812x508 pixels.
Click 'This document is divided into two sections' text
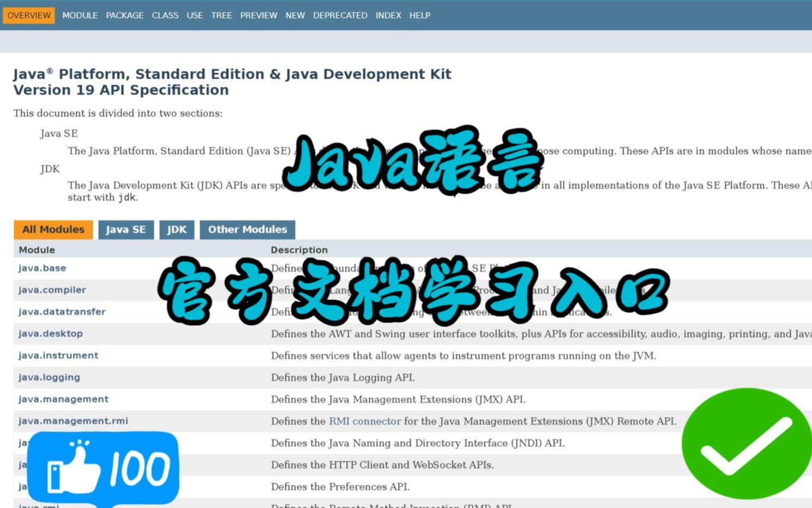click(118, 113)
